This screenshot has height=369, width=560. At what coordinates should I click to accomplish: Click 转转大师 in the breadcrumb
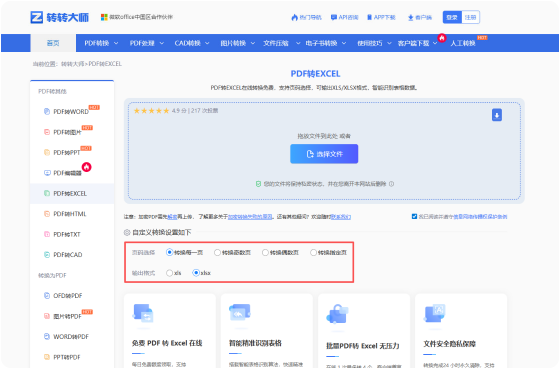[72, 64]
